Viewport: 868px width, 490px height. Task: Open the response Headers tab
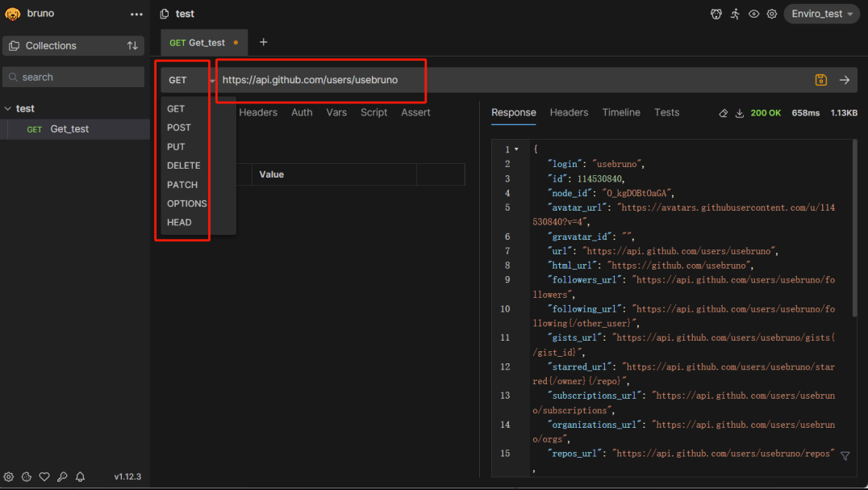point(569,112)
